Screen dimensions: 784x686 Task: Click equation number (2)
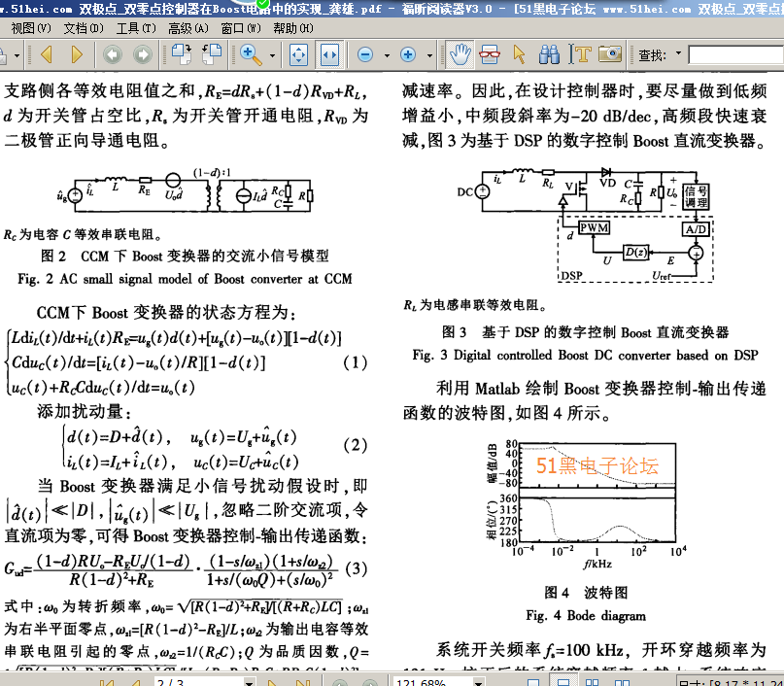tap(355, 445)
